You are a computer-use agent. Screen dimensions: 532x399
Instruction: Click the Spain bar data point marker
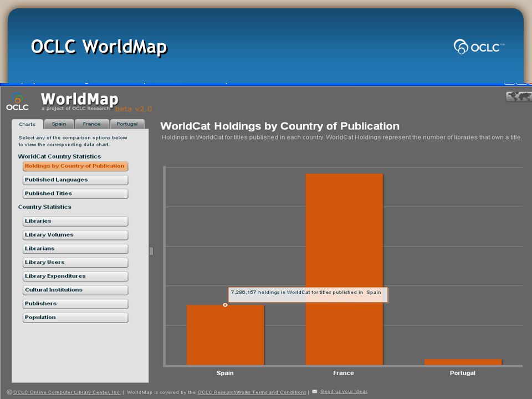[x=225, y=305]
